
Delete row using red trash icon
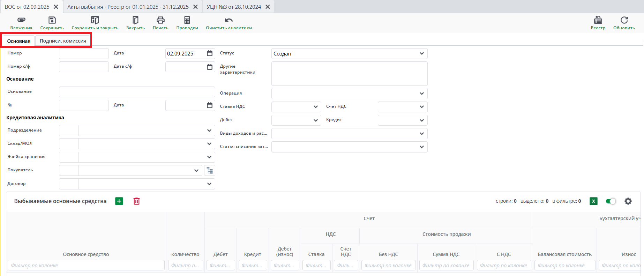pyautogui.click(x=136, y=201)
